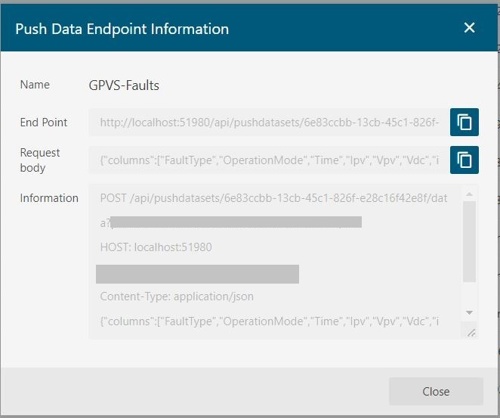Click the POST /api/pushdatasets line
The width and height of the screenshot is (500, 418).
pyautogui.click(x=274, y=198)
